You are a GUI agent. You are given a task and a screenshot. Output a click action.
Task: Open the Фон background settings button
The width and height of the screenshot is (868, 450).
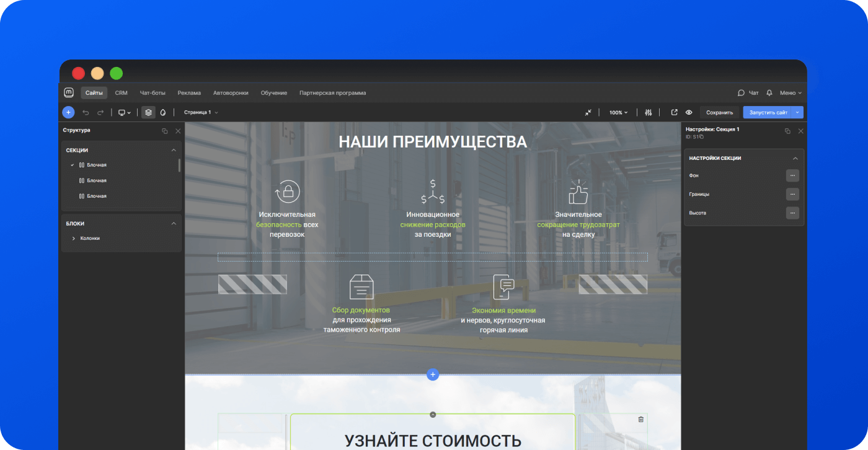792,175
